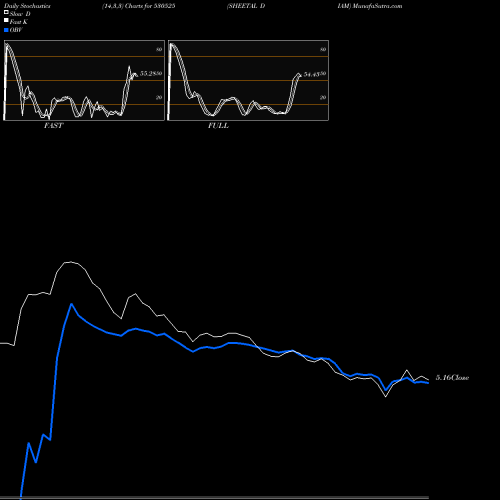
Task: Click the blue OBV legend swatch
Action: [x=6, y=30]
